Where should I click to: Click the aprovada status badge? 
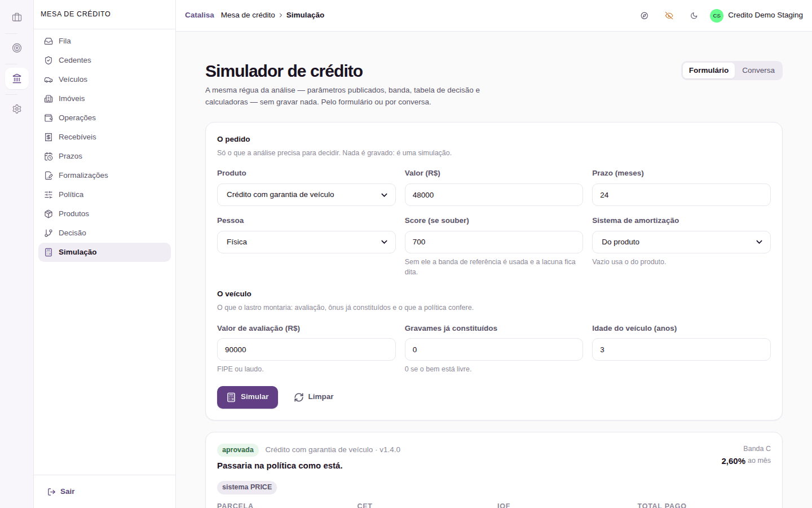click(238, 450)
